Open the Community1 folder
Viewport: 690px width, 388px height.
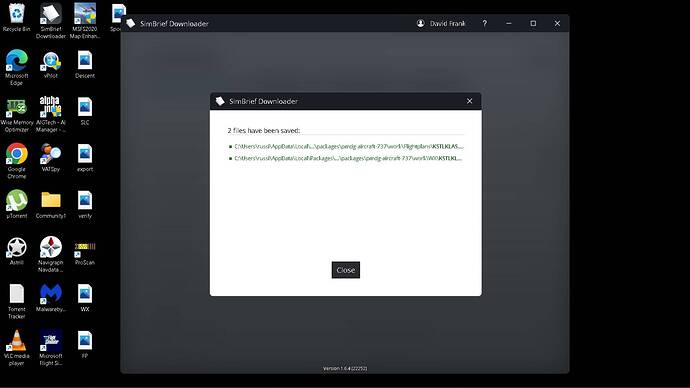(51, 204)
